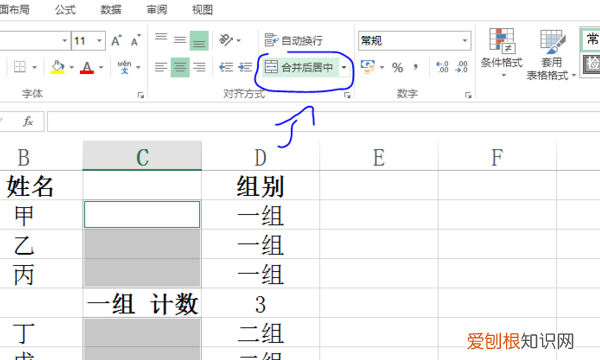
Task: Apply the yellow fill color bucket
Action: click(x=58, y=67)
